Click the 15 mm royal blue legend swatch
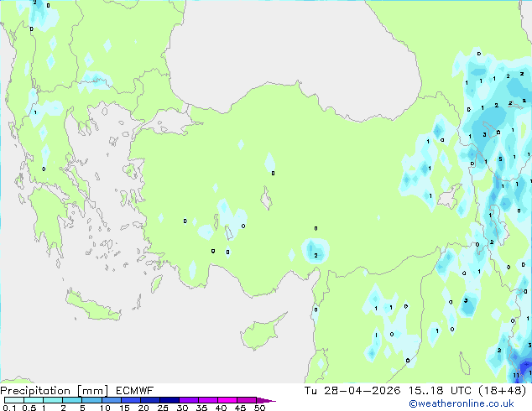Screen dimensions: 532x411 (x=131, y=400)
